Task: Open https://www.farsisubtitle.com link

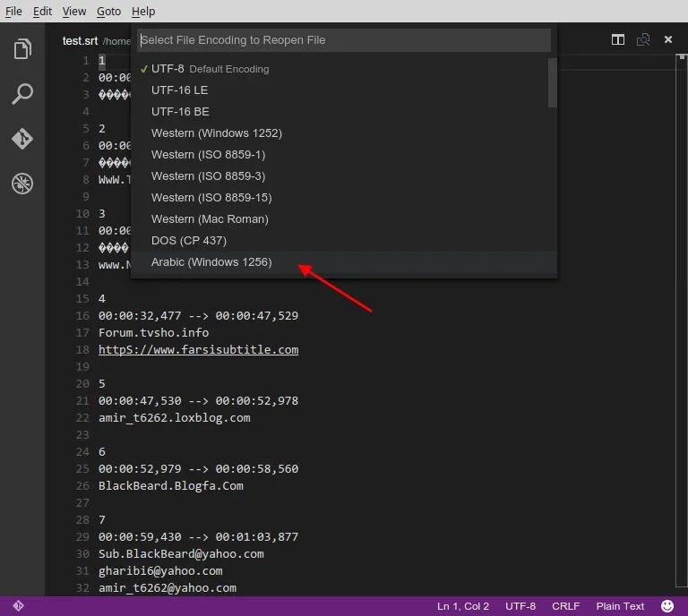Action: click(x=198, y=349)
